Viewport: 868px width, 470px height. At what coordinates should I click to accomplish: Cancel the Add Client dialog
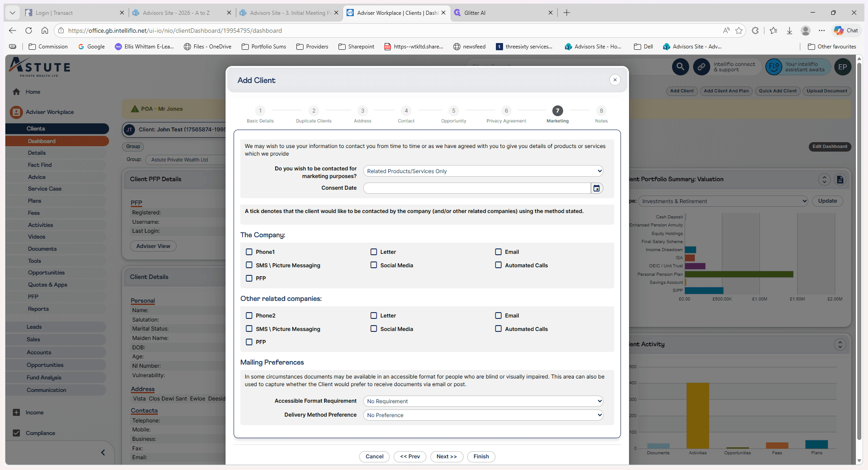coord(374,457)
